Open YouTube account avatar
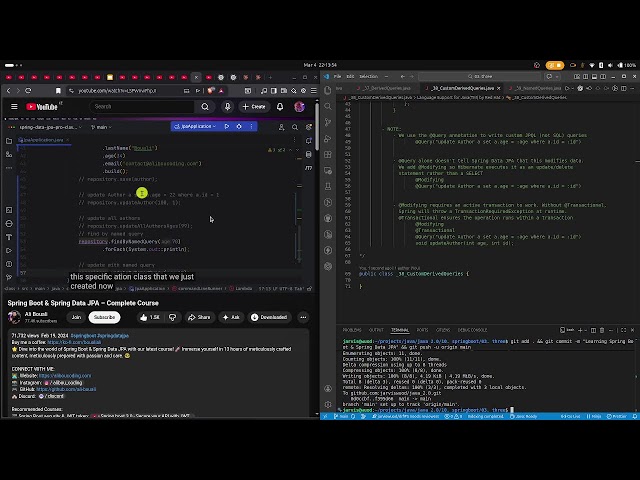 tap(299, 107)
